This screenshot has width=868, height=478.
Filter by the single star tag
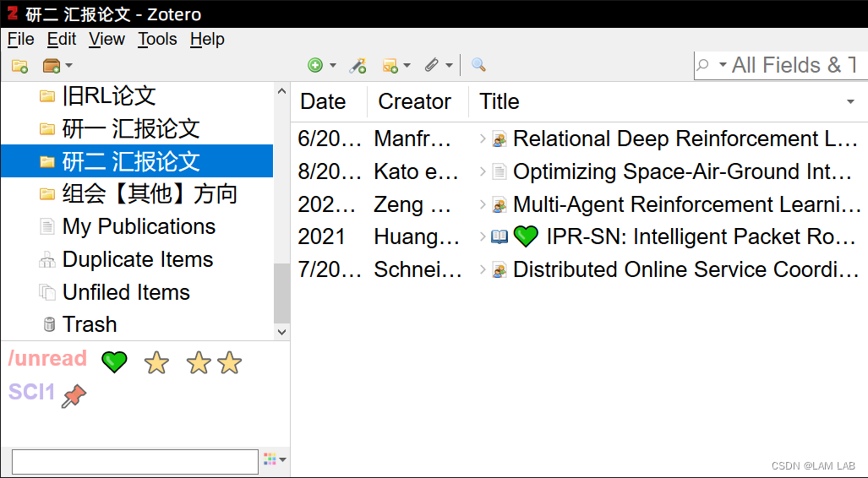click(156, 363)
